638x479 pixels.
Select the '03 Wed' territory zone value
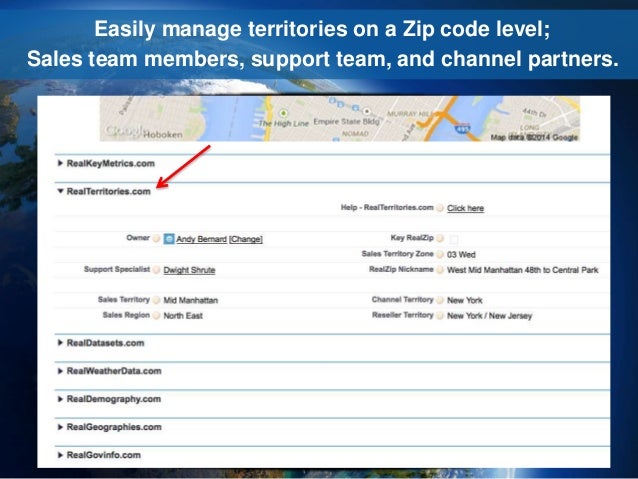pyautogui.click(x=461, y=255)
